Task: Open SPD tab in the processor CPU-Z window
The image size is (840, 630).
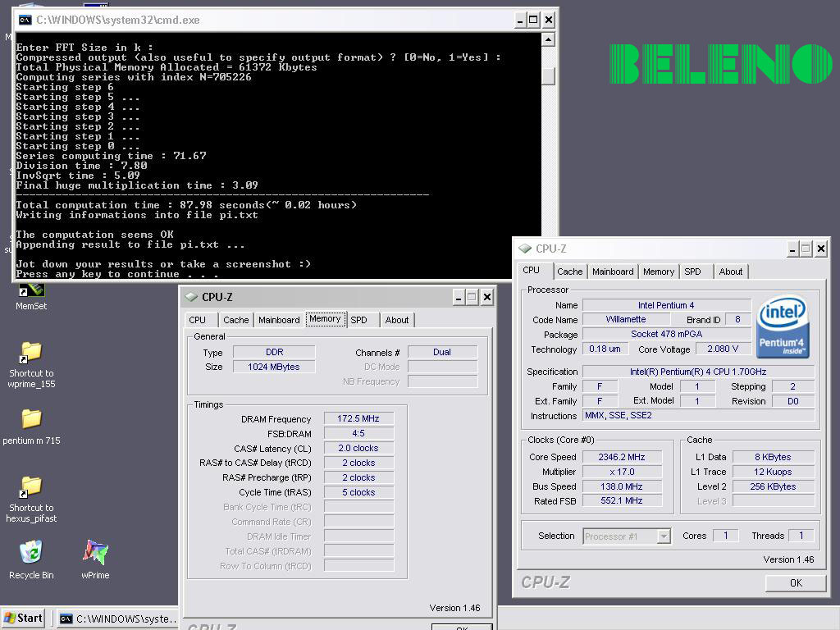Action: (692, 272)
